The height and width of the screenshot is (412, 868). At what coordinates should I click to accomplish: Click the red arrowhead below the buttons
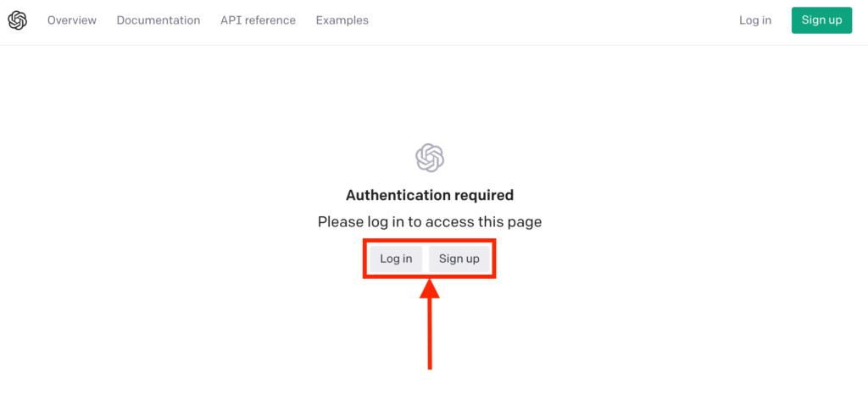(x=430, y=289)
